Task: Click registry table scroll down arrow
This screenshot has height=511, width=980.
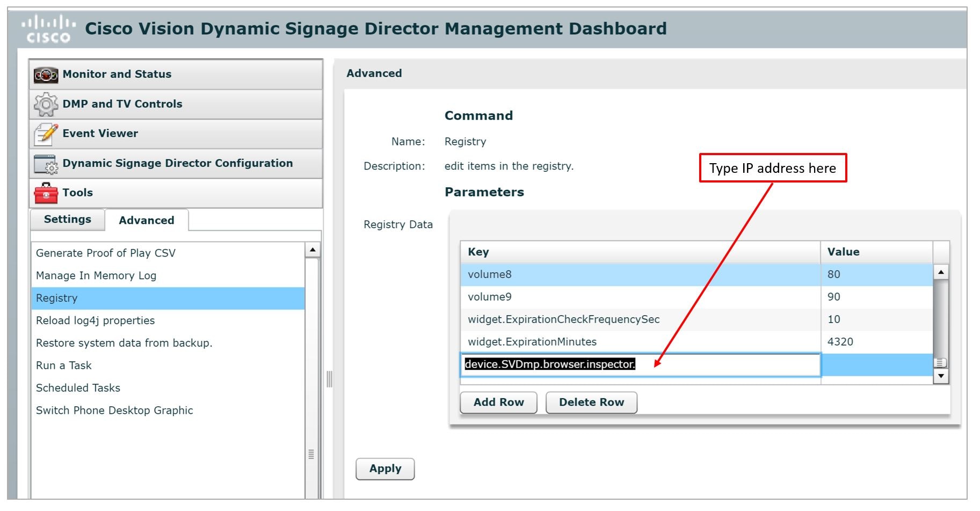Action: coord(941,377)
